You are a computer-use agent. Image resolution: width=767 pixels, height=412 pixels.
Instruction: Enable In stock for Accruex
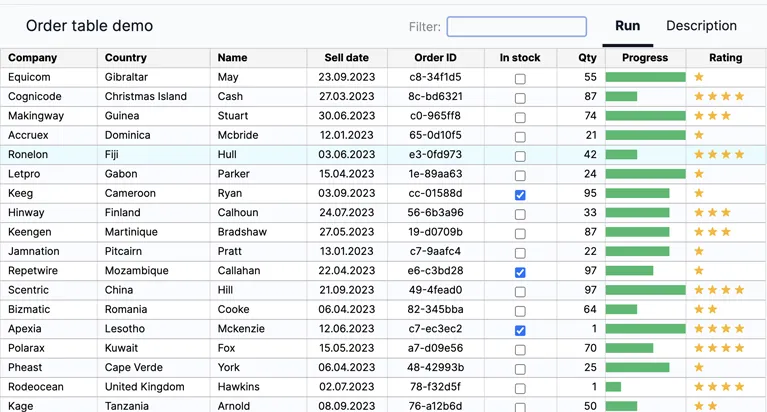pos(520,137)
